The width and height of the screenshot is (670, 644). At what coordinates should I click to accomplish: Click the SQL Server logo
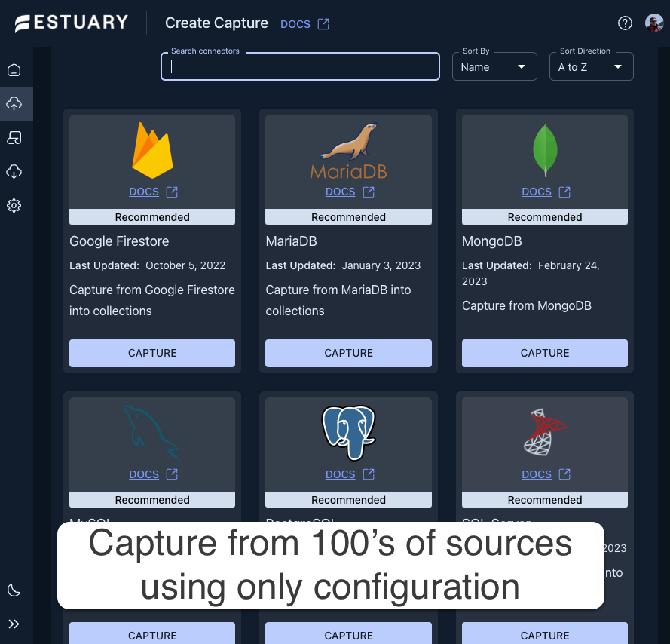coord(545,432)
